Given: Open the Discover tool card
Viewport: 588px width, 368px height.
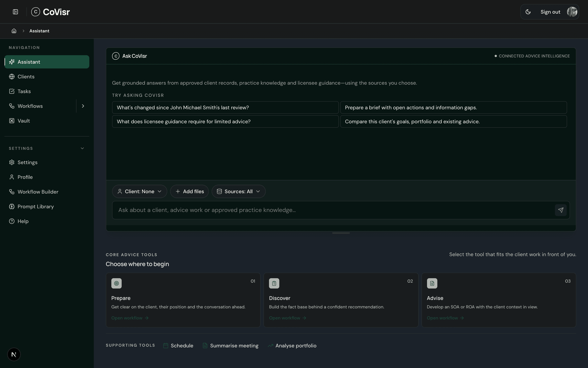Looking at the screenshot, I should pos(341,300).
